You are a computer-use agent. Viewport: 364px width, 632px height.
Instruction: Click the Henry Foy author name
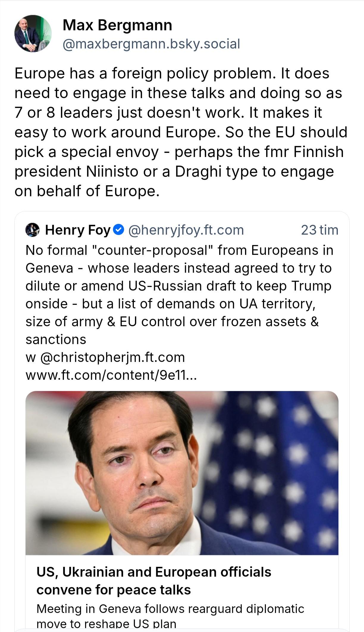coord(78,230)
